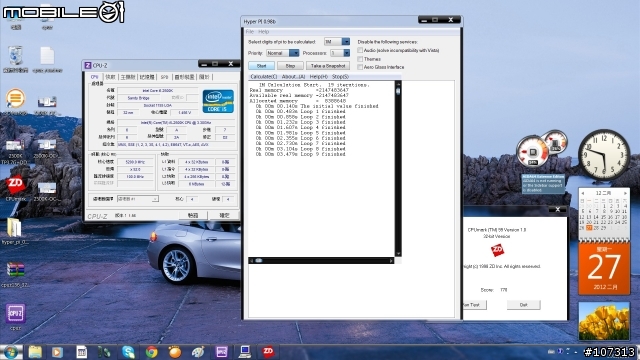
Task: Click the tulip slideshow gadget picture
Action: pos(604,321)
